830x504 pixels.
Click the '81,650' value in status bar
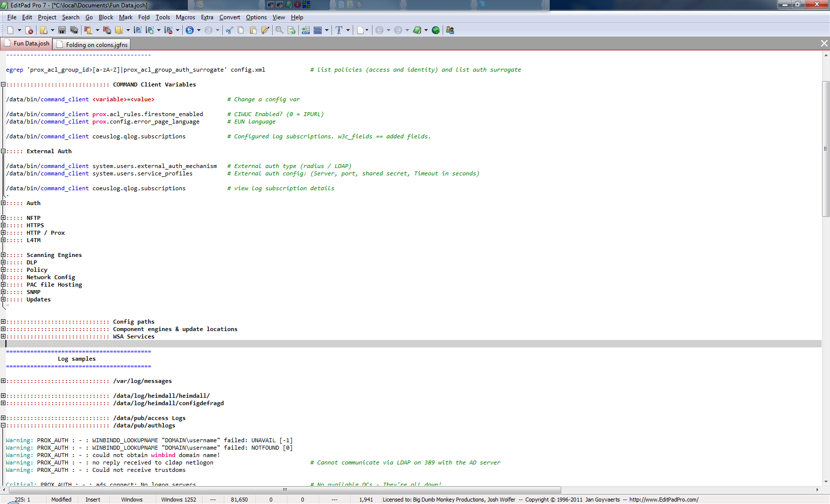tap(240, 500)
